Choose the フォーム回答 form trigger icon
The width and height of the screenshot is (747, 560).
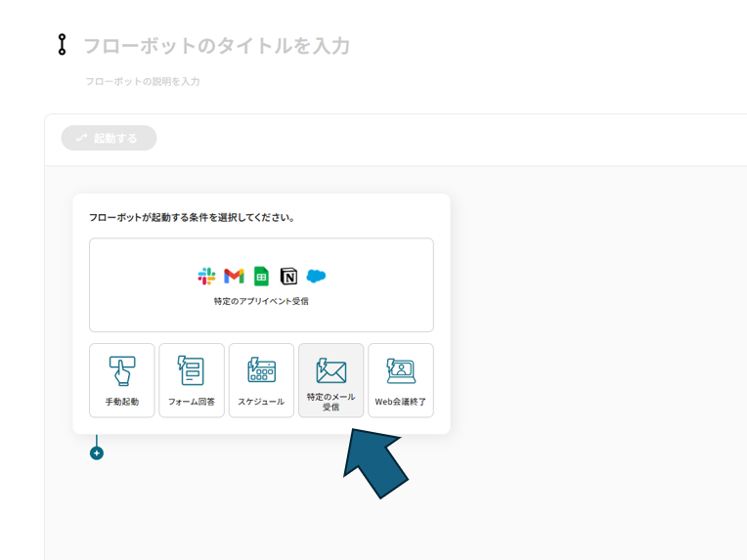click(192, 370)
